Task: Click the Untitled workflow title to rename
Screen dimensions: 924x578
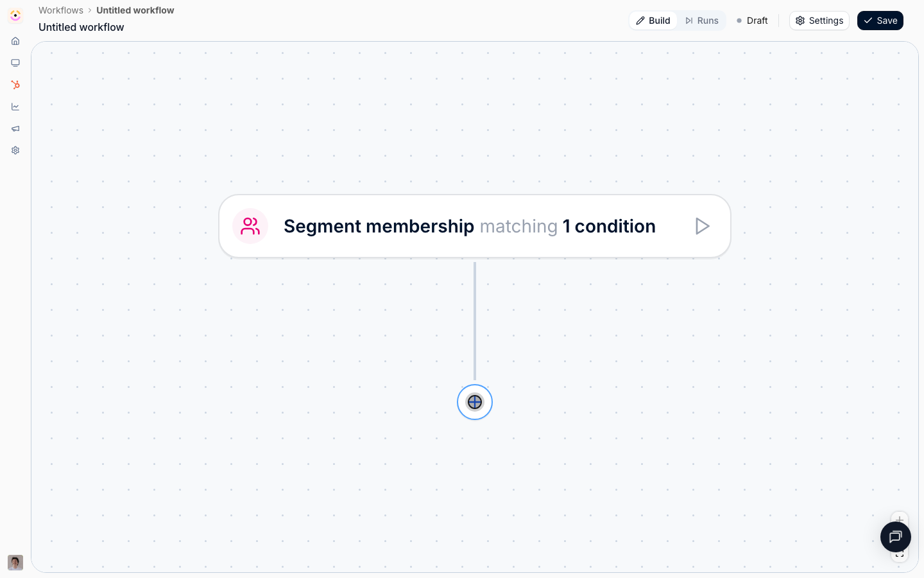Action: pyautogui.click(x=81, y=27)
